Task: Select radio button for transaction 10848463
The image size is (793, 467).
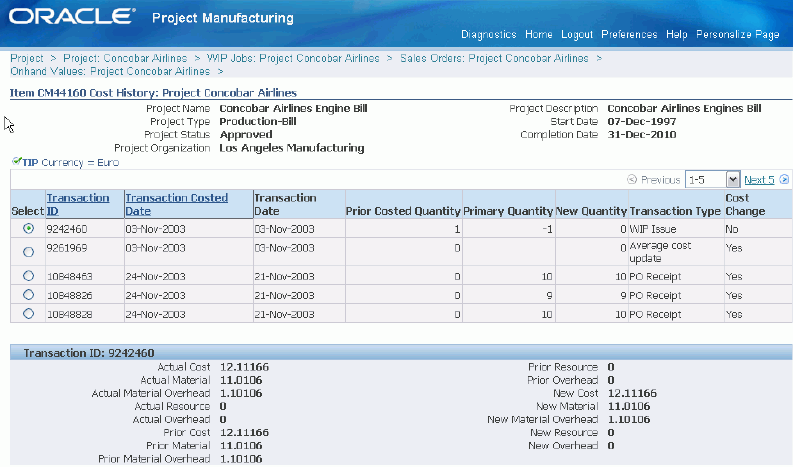Action: tap(28, 276)
